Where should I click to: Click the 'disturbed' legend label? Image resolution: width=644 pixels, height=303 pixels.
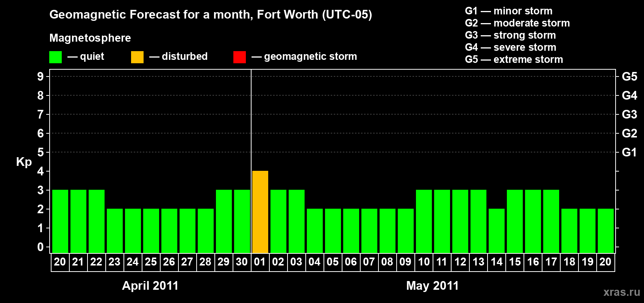(185, 56)
